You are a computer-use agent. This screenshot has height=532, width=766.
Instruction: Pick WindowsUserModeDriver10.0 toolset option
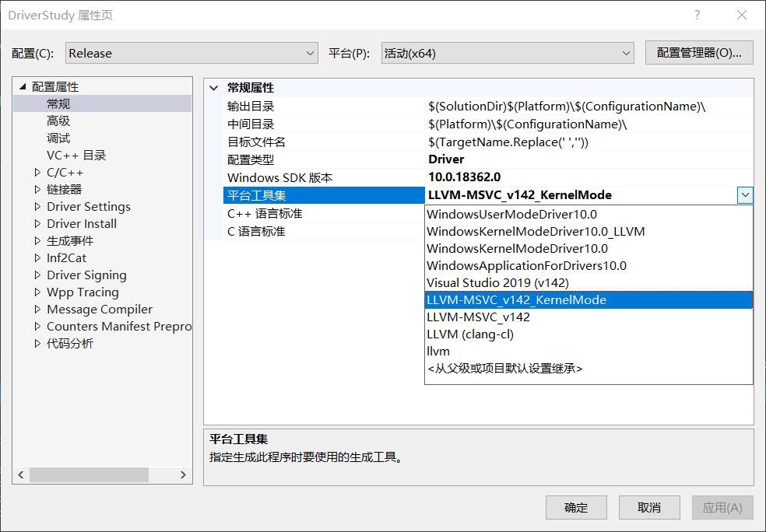(x=511, y=215)
